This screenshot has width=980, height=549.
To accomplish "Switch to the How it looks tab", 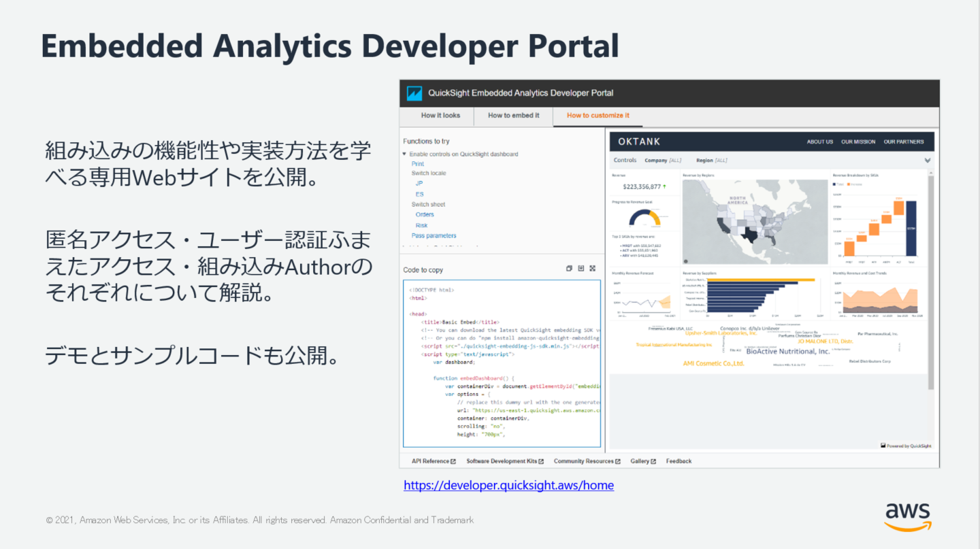I will [440, 116].
